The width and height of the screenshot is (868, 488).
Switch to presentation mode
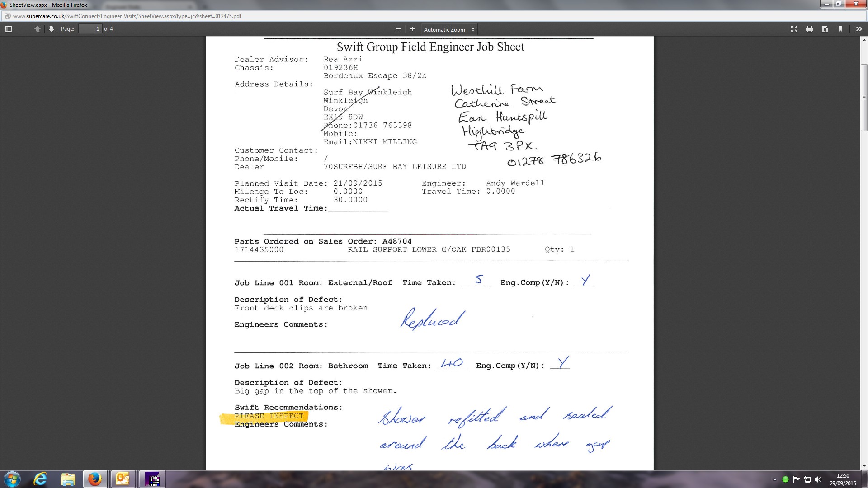(794, 29)
